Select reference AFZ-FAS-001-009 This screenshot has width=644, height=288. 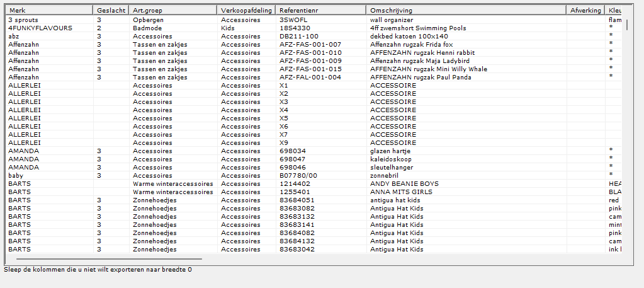click(310, 61)
